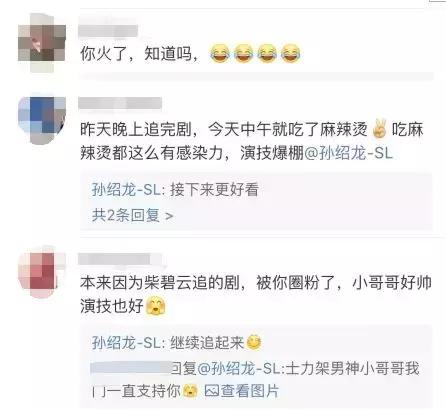Open the blue pixelated avatar of second commenter

[x=42, y=120]
